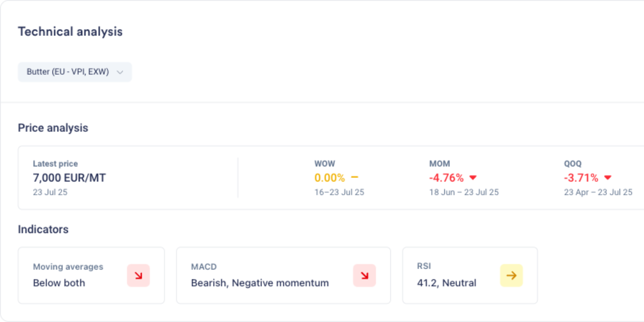Open the Butter (EU - VPI, EXW) dropdown
The width and height of the screenshot is (644, 322).
pyautogui.click(x=75, y=72)
